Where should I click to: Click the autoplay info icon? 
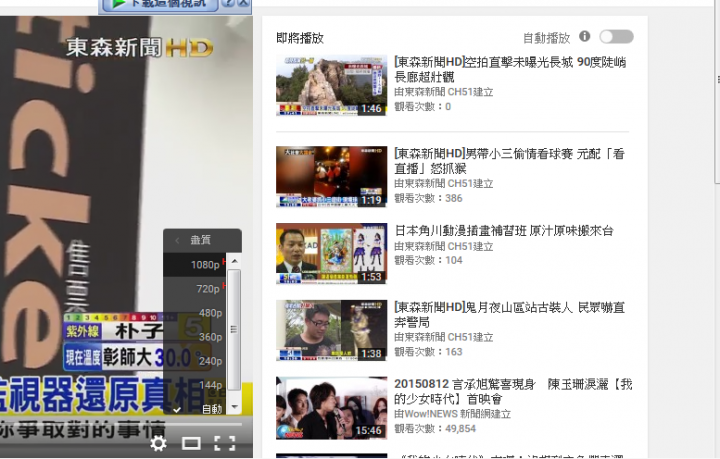(585, 36)
